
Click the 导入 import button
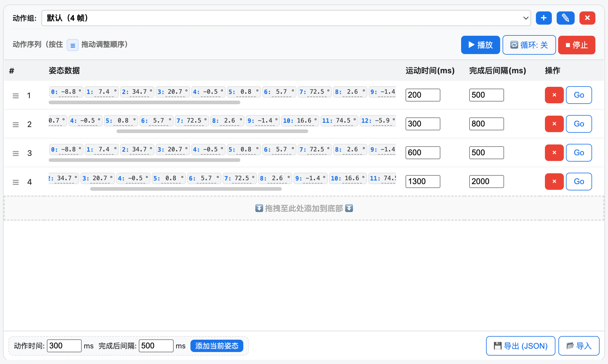pos(579,346)
